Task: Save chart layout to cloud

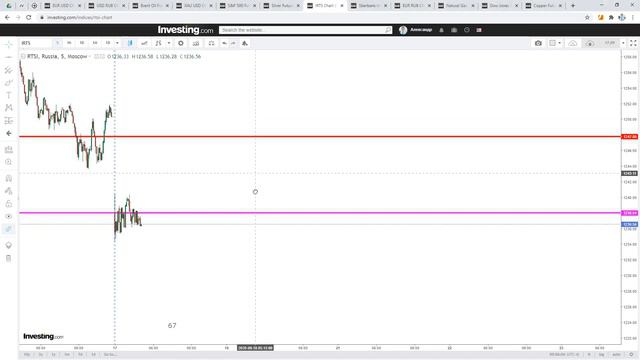Action: pyautogui.click(x=590, y=43)
